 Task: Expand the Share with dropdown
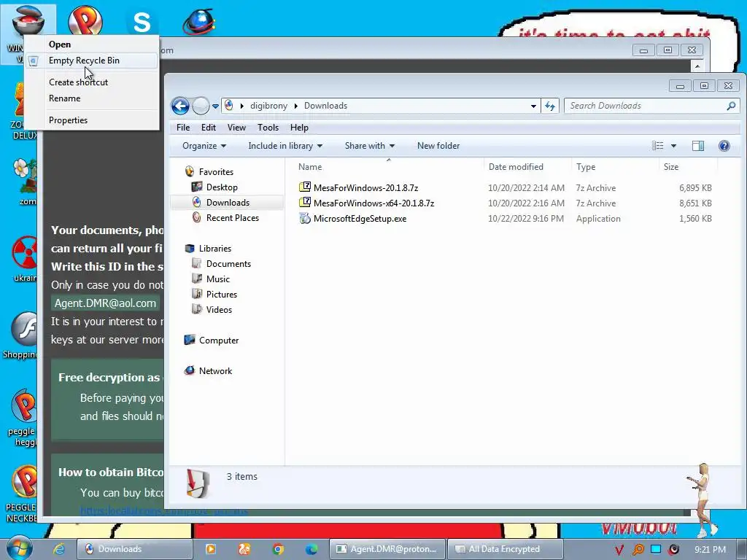pyautogui.click(x=370, y=146)
